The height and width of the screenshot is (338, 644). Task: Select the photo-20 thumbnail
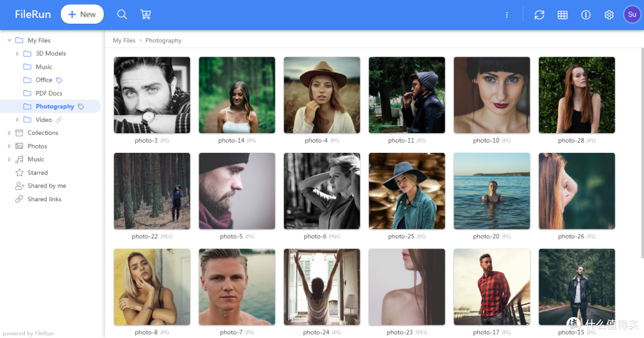coord(492,190)
